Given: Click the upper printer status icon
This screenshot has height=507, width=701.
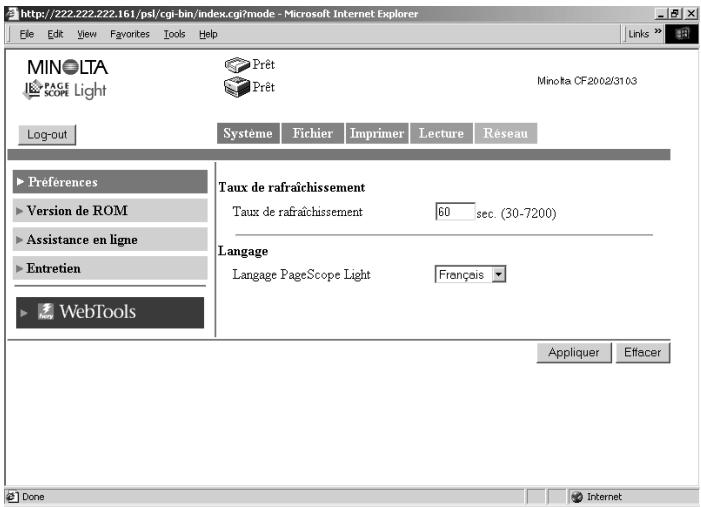Looking at the screenshot, I should [x=237, y=65].
